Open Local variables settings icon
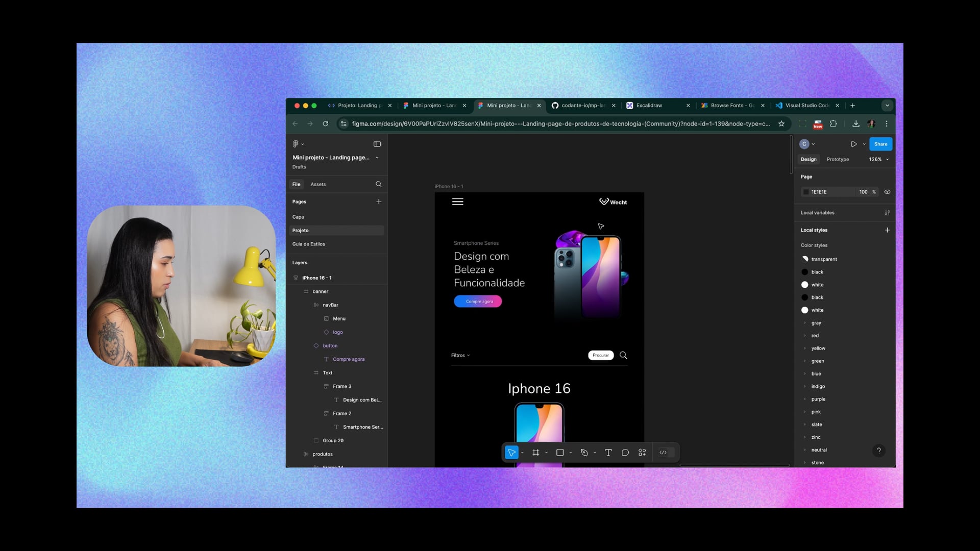Viewport: 980px width, 551px height. coord(887,213)
